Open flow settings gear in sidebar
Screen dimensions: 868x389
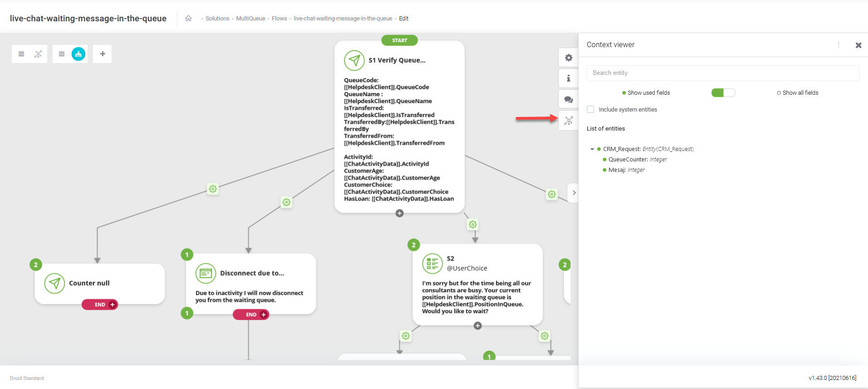tap(568, 58)
